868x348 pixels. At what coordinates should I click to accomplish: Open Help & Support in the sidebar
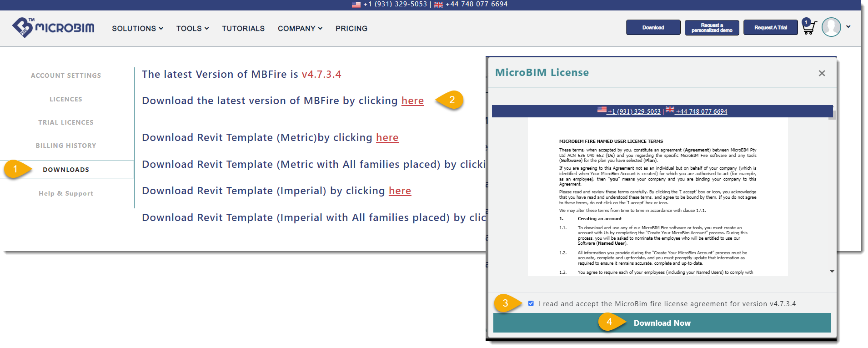[x=66, y=193]
